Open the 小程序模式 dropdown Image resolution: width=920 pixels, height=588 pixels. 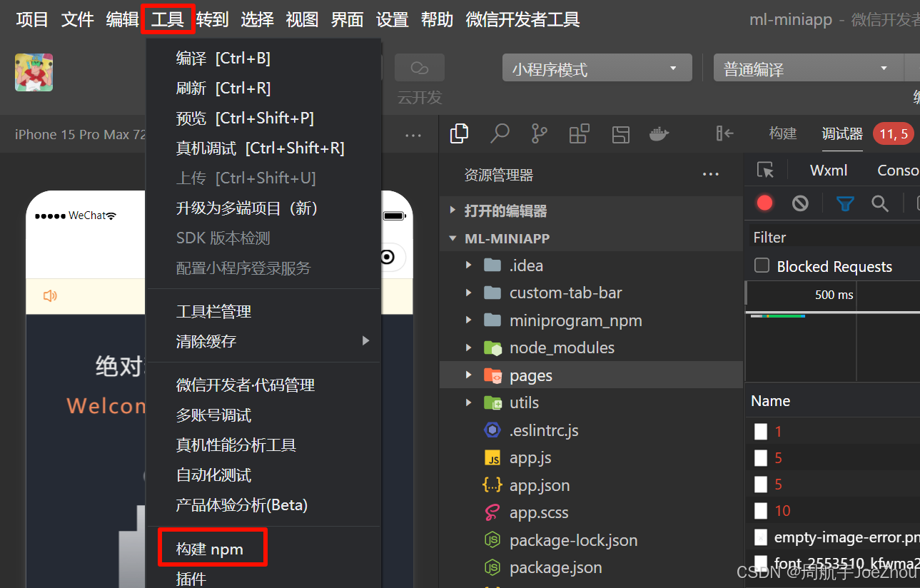(x=597, y=67)
